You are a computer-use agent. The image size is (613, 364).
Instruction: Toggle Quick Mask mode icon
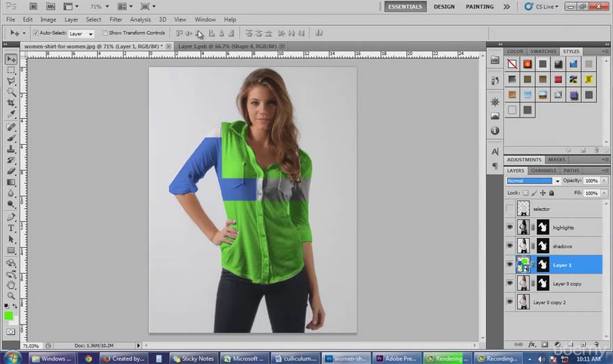click(10, 331)
